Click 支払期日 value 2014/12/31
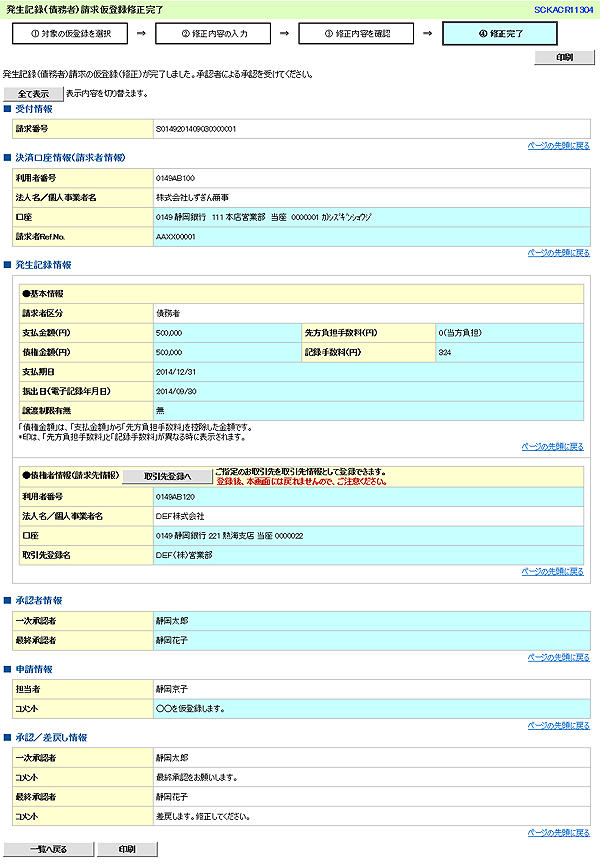 coord(175,372)
